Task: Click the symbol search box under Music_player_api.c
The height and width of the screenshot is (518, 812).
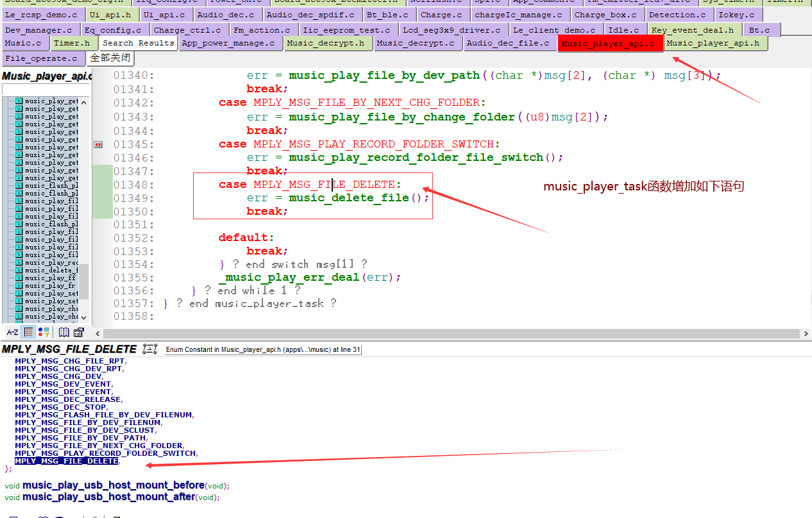Action: click(x=46, y=89)
